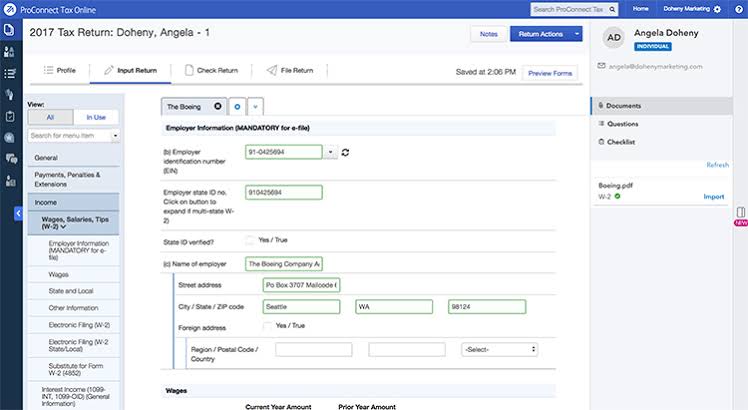Select Other Information menu item
Image resolution: width=748 pixels, height=410 pixels.
(x=74, y=308)
